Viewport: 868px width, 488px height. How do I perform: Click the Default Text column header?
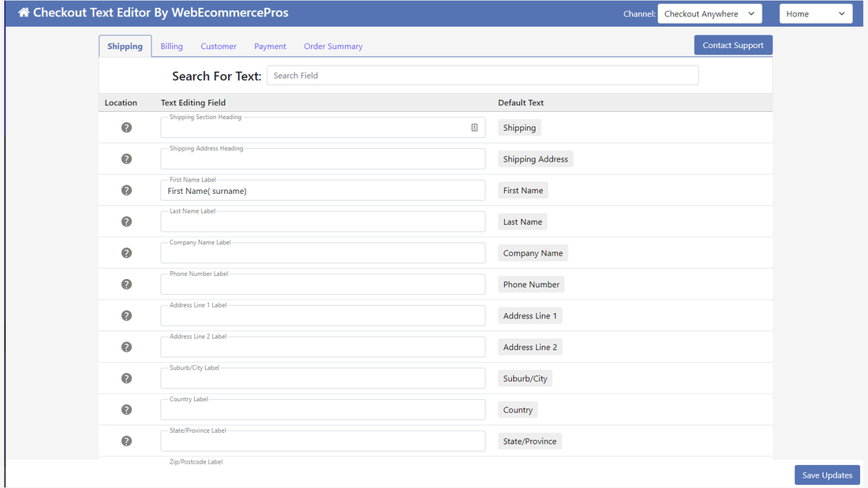(521, 102)
